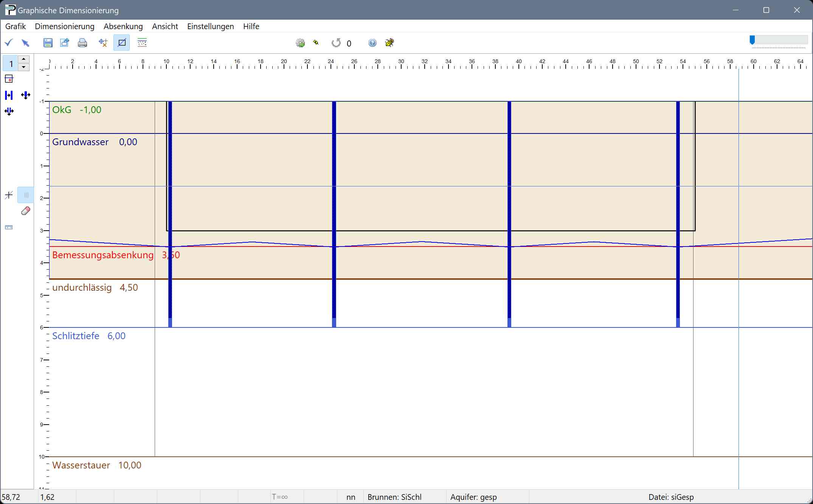Click the save diskette icon
Image resolution: width=813 pixels, height=504 pixels.
point(48,43)
